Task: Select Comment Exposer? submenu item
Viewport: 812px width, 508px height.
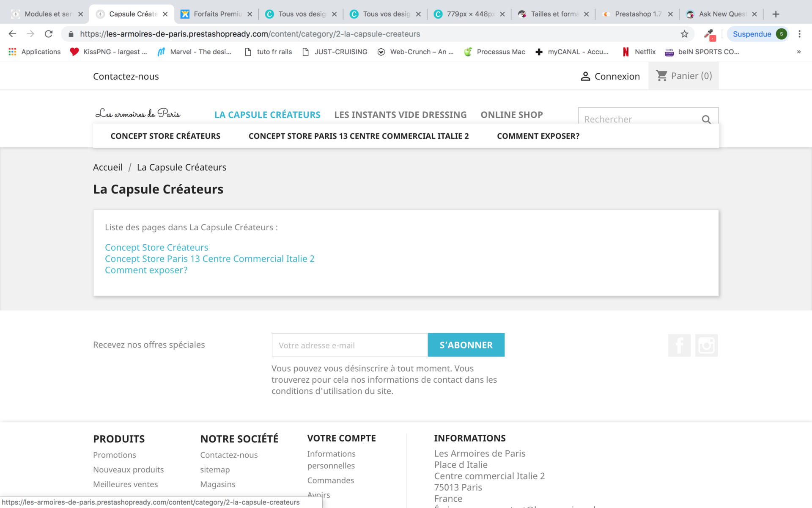Action: tap(538, 136)
